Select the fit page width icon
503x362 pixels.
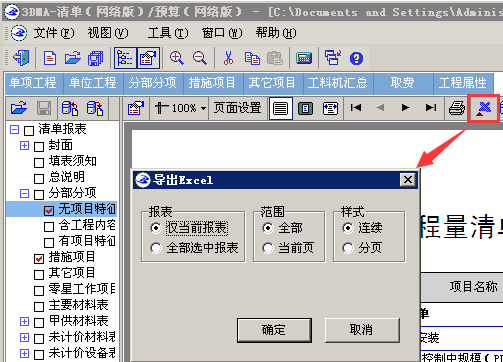pyautogui.click(x=330, y=108)
